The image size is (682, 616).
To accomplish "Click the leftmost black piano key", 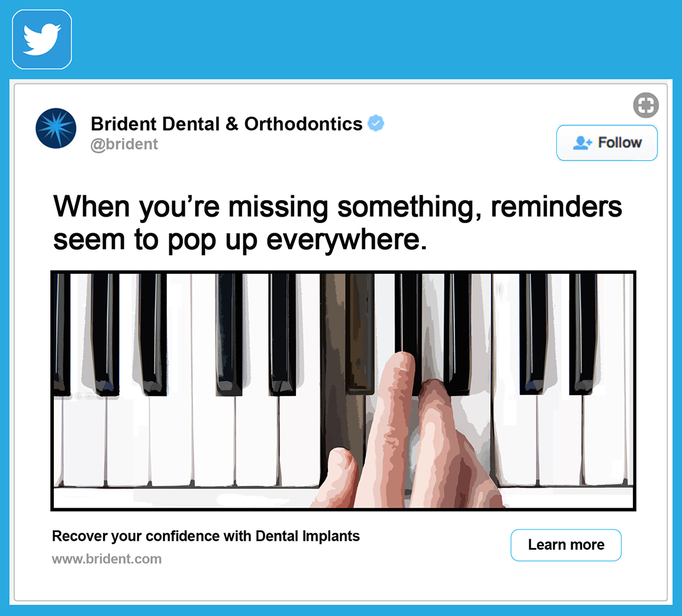I will [62, 331].
